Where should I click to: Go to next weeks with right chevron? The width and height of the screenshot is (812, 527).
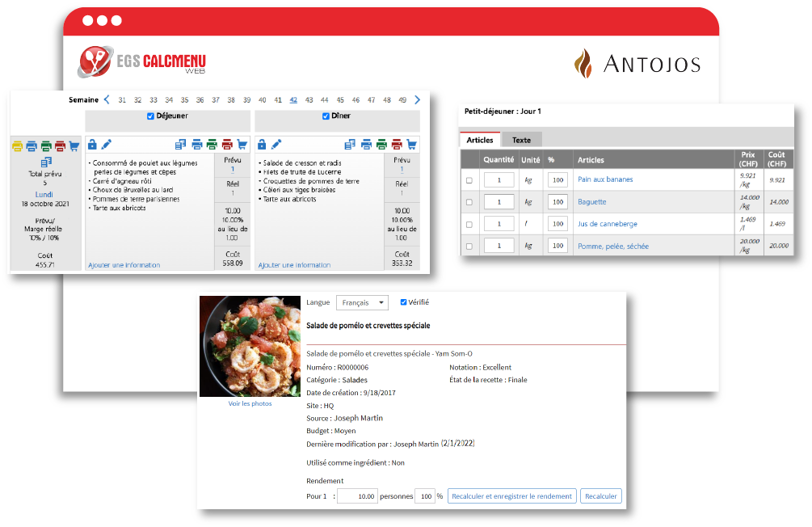(x=418, y=99)
